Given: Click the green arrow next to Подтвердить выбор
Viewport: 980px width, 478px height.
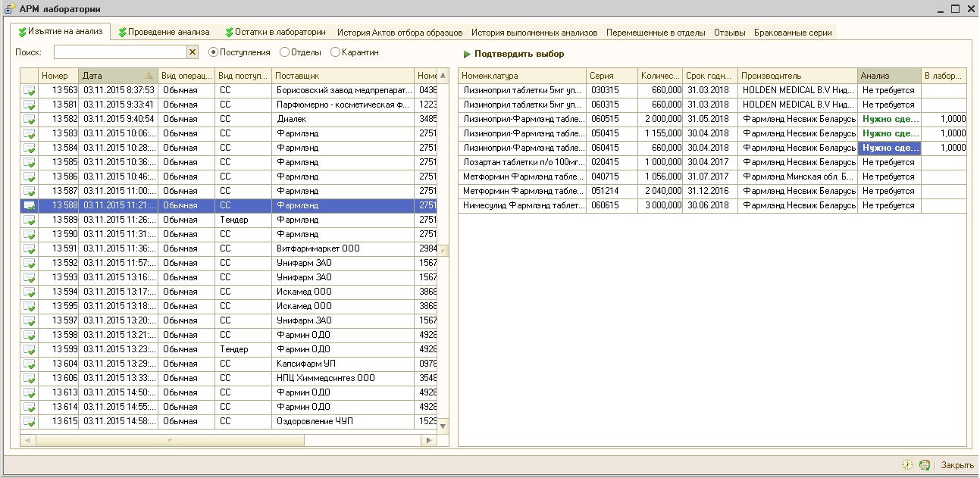Looking at the screenshot, I should (x=467, y=55).
